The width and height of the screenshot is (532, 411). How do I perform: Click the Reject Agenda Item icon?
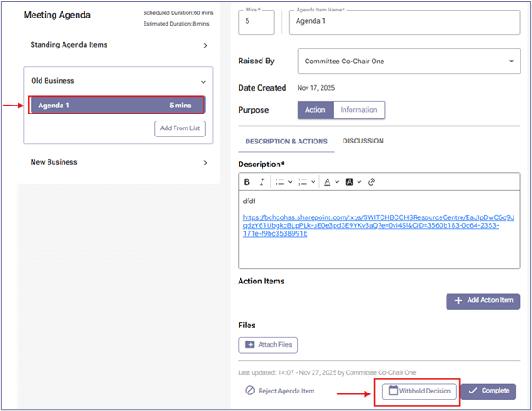point(249,391)
